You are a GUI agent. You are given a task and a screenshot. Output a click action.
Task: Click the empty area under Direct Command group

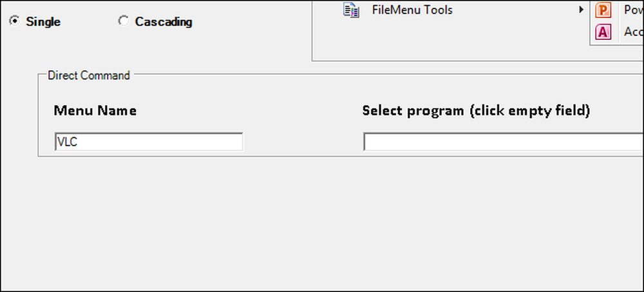[320, 222]
